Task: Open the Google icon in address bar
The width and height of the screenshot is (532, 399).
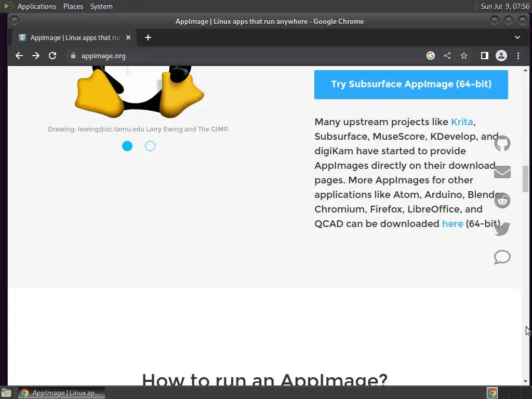Action: (x=431, y=56)
